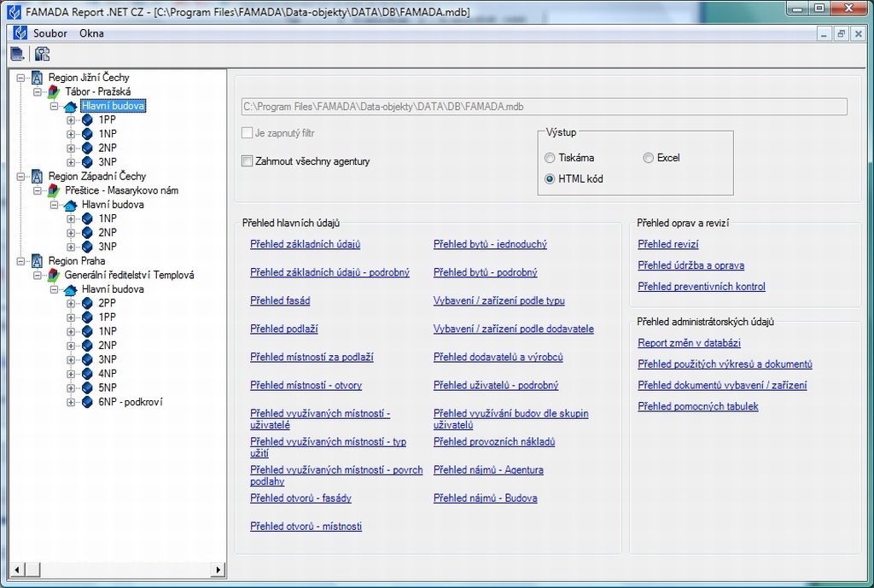This screenshot has height=588, width=874.
Task: Click the 2PP floor cube icon
Action: [87, 303]
